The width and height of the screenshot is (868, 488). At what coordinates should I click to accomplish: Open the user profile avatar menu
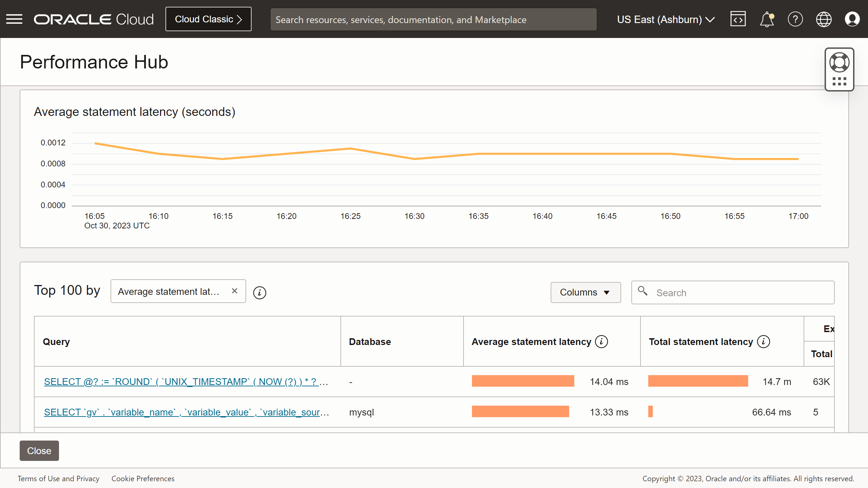(x=852, y=19)
